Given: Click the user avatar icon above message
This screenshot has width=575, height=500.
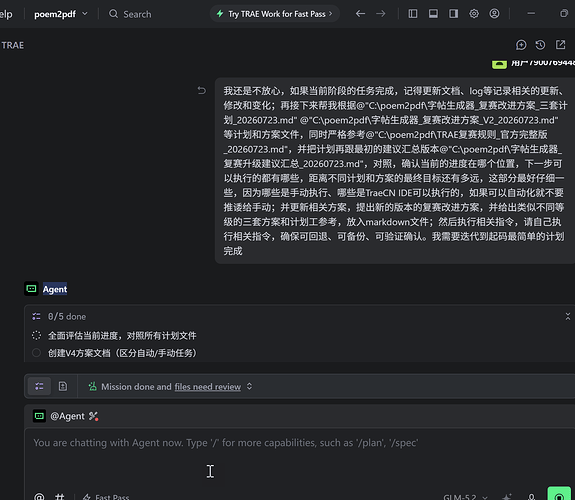Looking at the screenshot, I should (499, 64).
